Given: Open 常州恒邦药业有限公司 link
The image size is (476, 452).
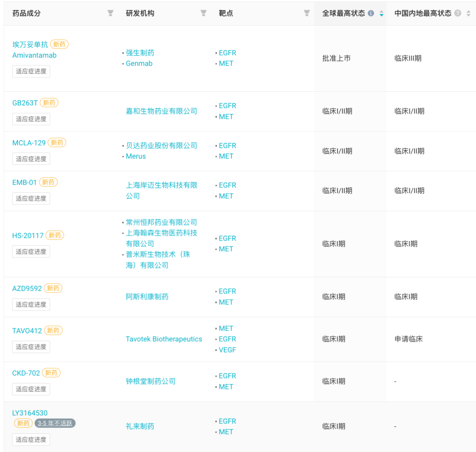Looking at the screenshot, I should pos(161,222).
